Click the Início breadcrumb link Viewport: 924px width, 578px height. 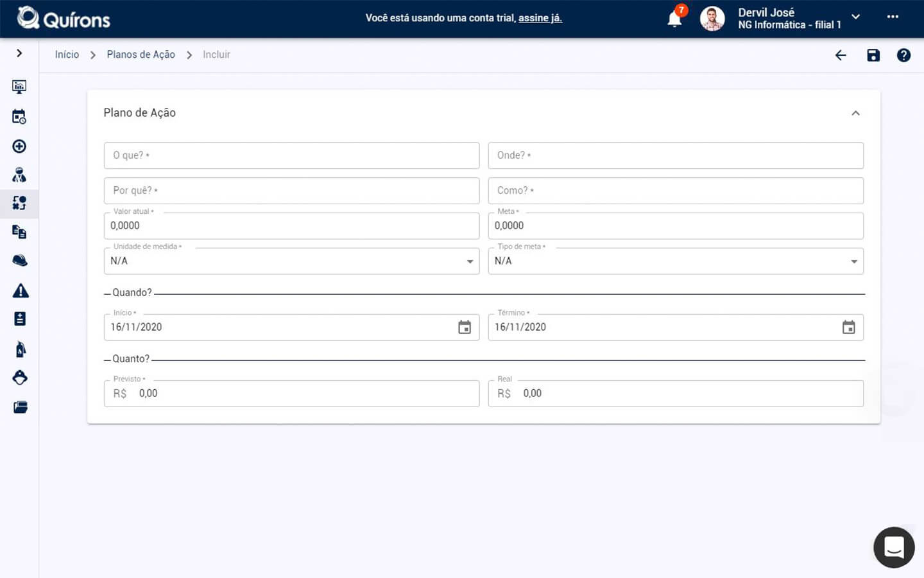67,55
